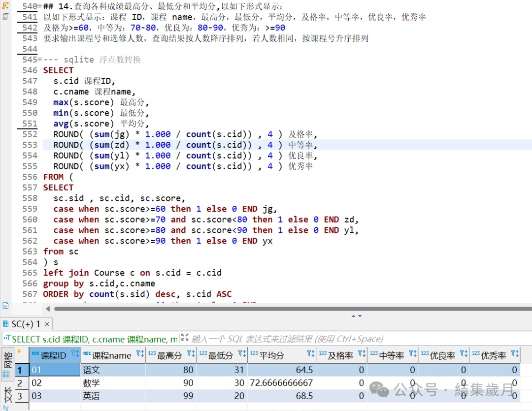The height and width of the screenshot is (411, 532).
Task: Open filter/sort icon of 及格率 column
Action: tap(362, 354)
